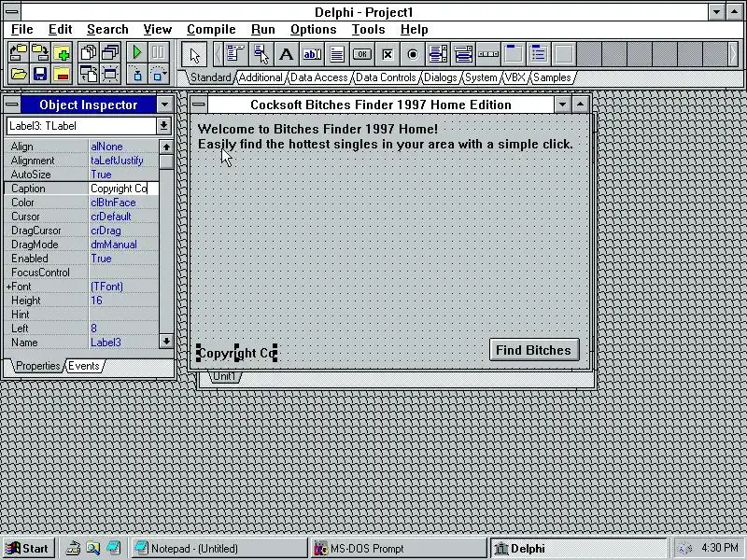Select the RadioGroup component icon
This screenshot has height=560, width=747.
click(x=539, y=54)
